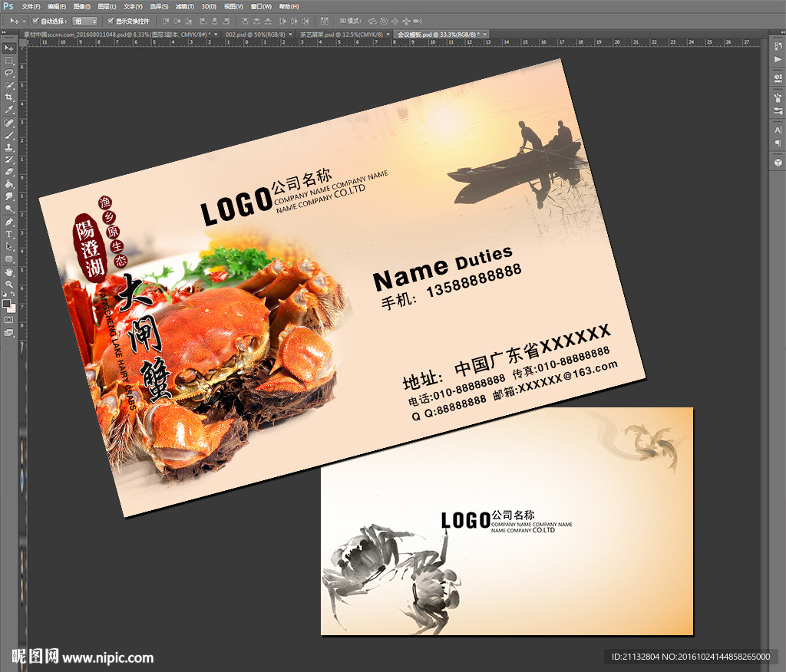This screenshot has width=786, height=672.
Task: Select the Type tool
Action: (x=9, y=234)
